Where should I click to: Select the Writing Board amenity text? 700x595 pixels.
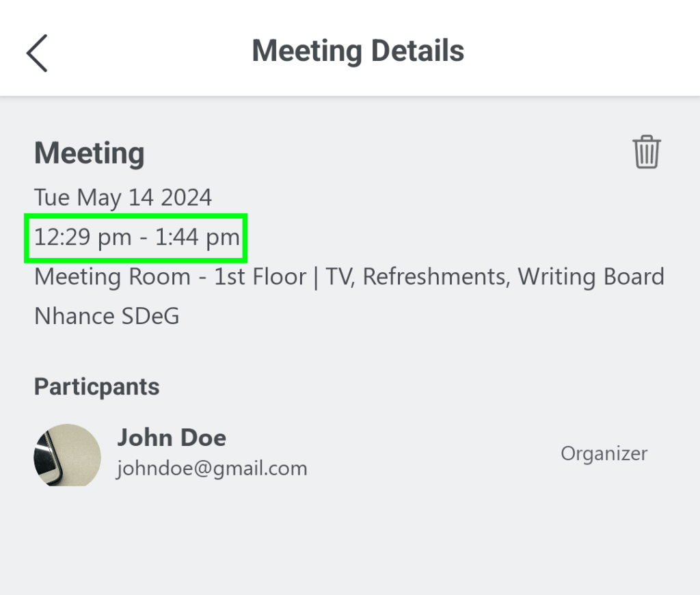coord(591,277)
